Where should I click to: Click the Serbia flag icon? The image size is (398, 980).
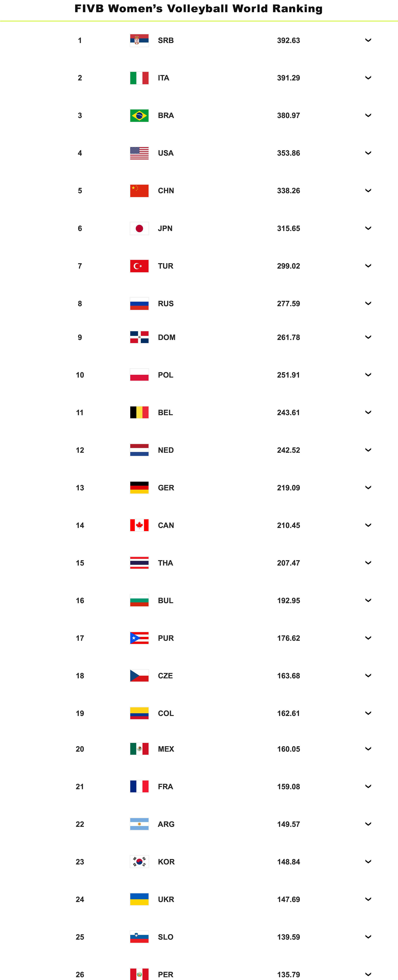pyautogui.click(x=139, y=40)
